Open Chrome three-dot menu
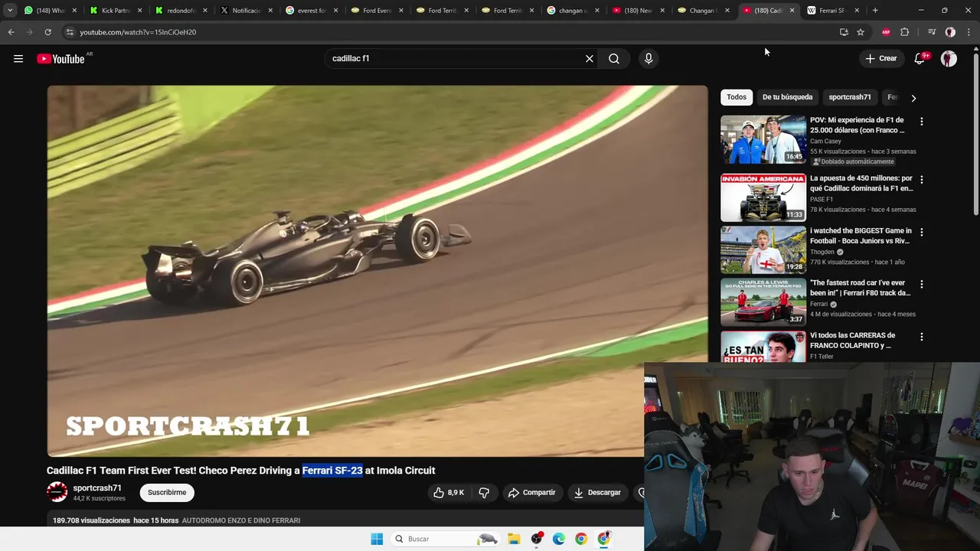The width and height of the screenshot is (980, 551). pyautogui.click(x=969, y=32)
